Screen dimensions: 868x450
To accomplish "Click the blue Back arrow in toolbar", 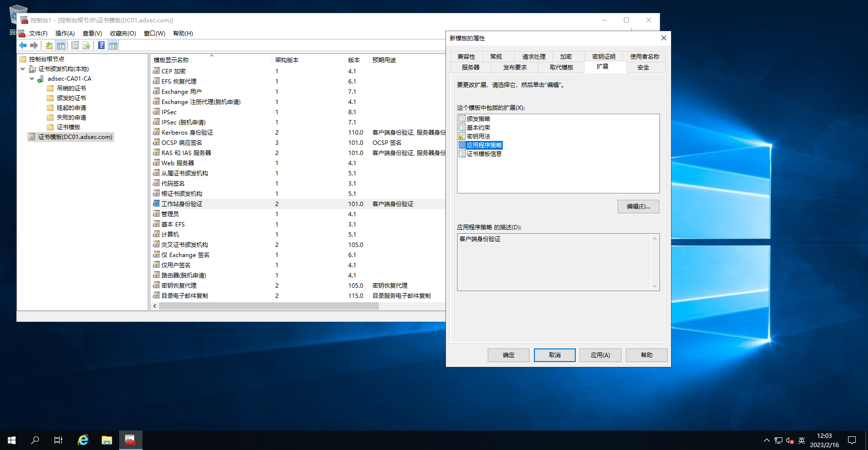I will 23,46.
